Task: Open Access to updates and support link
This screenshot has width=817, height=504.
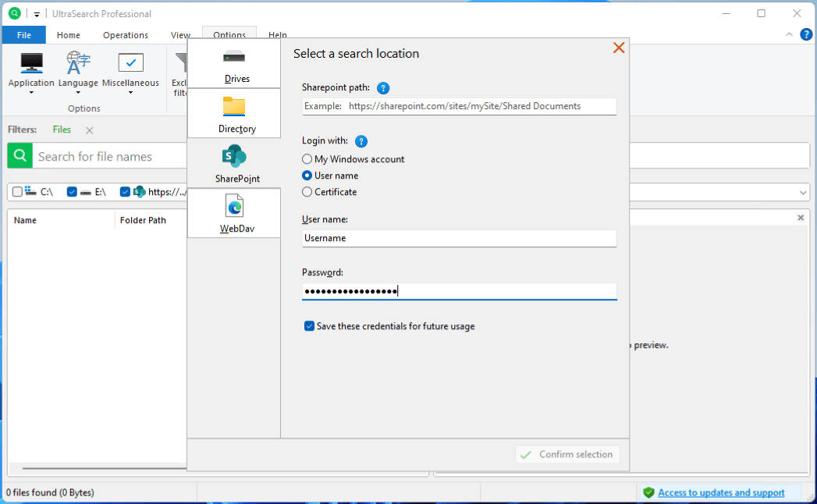Action: click(721, 492)
